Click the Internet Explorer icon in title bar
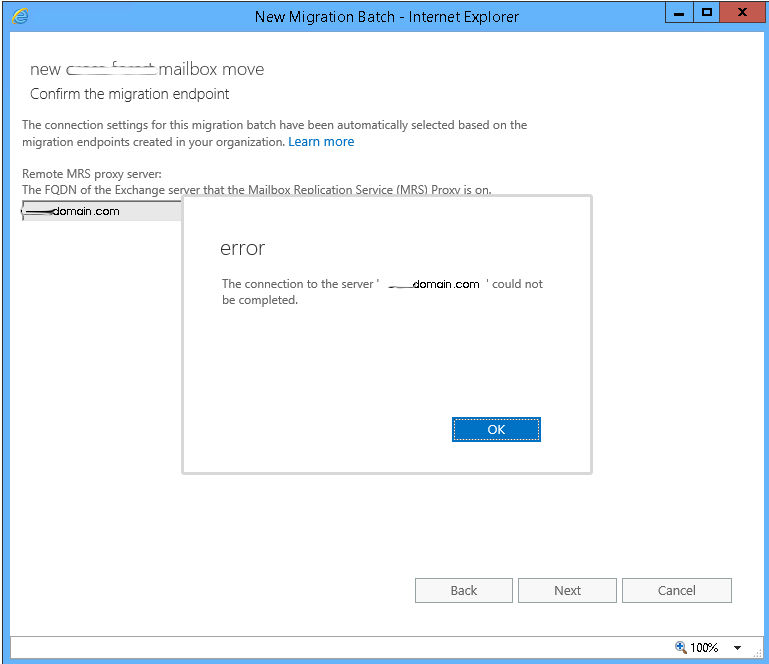 (19, 16)
